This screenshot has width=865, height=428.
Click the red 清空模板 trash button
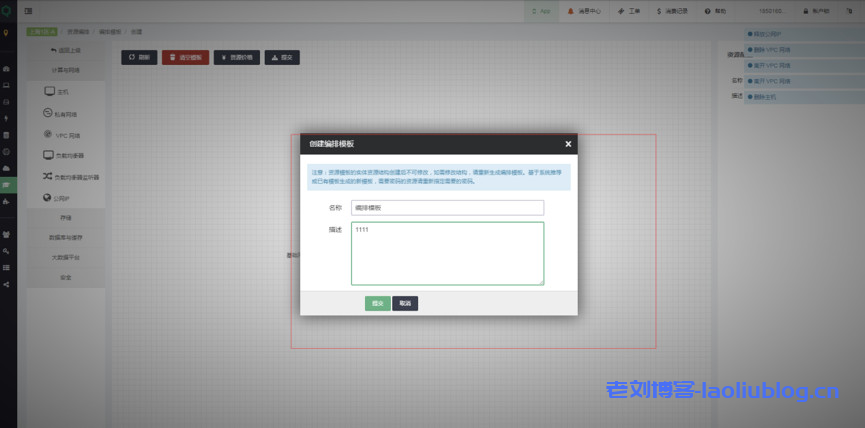pyautogui.click(x=185, y=58)
